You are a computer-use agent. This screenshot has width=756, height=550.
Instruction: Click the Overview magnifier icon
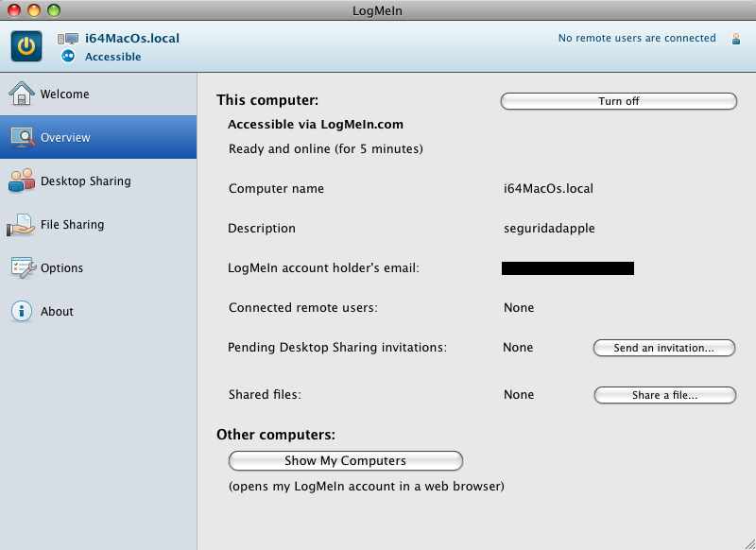pos(21,137)
